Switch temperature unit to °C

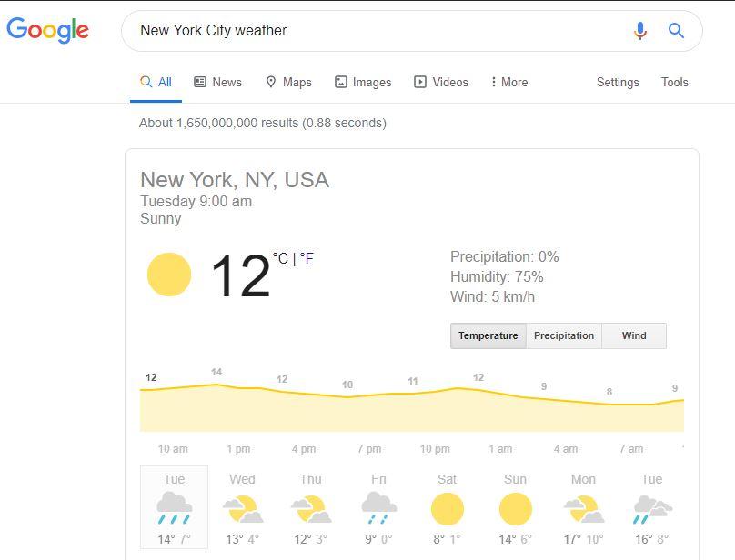pos(280,258)
